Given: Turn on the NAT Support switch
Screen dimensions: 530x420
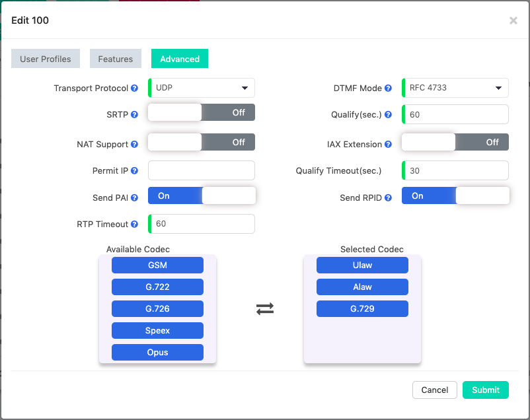Looking at the screenshot, I should 201,142.
